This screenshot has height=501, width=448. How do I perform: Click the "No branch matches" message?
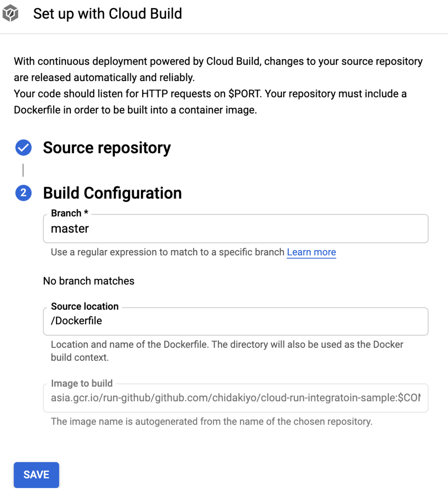[89, 281]
